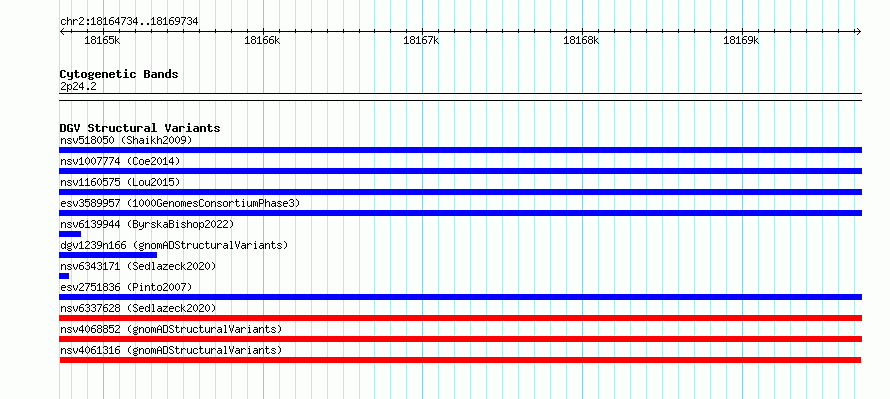Open nsv6337628 (Sedlazeck2020) variant label
The width and height of the screenshot is (890, 399).
[x=138, y=308]
